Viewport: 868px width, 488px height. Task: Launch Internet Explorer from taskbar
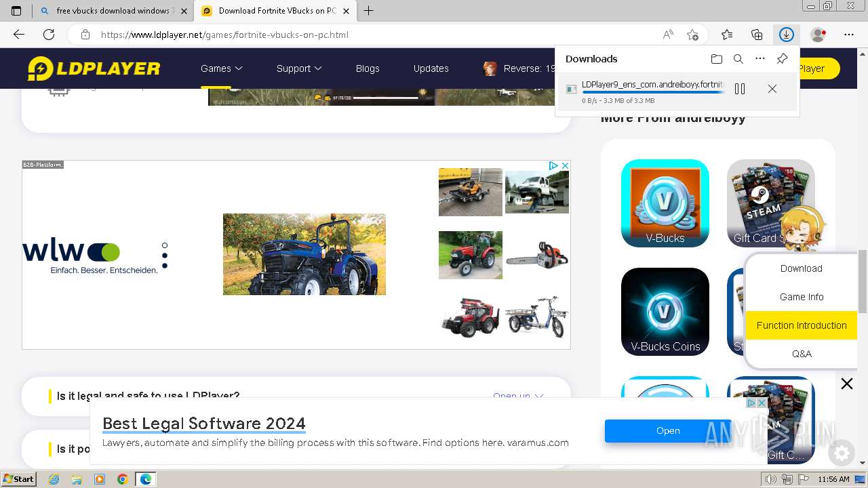[54, 479]
